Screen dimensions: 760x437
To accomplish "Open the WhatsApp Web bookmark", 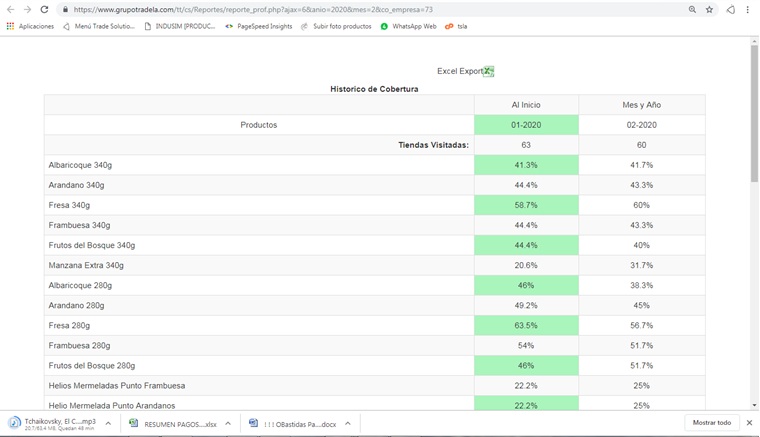I will (x=408, y=26).
